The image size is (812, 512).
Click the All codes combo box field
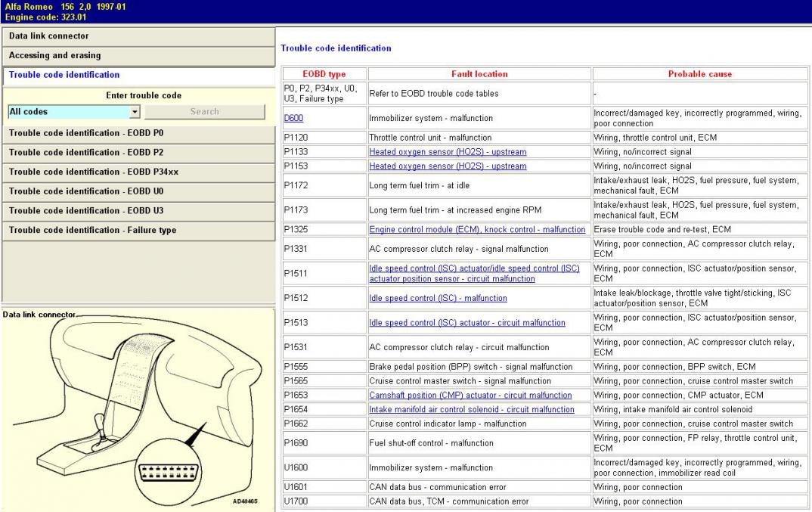coord(68,112)
